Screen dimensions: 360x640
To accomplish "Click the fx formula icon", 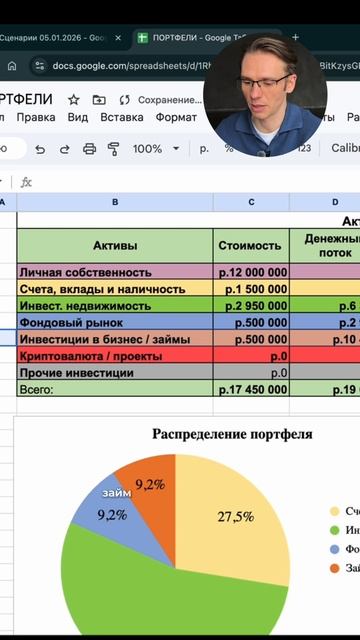I will point(26,182).
